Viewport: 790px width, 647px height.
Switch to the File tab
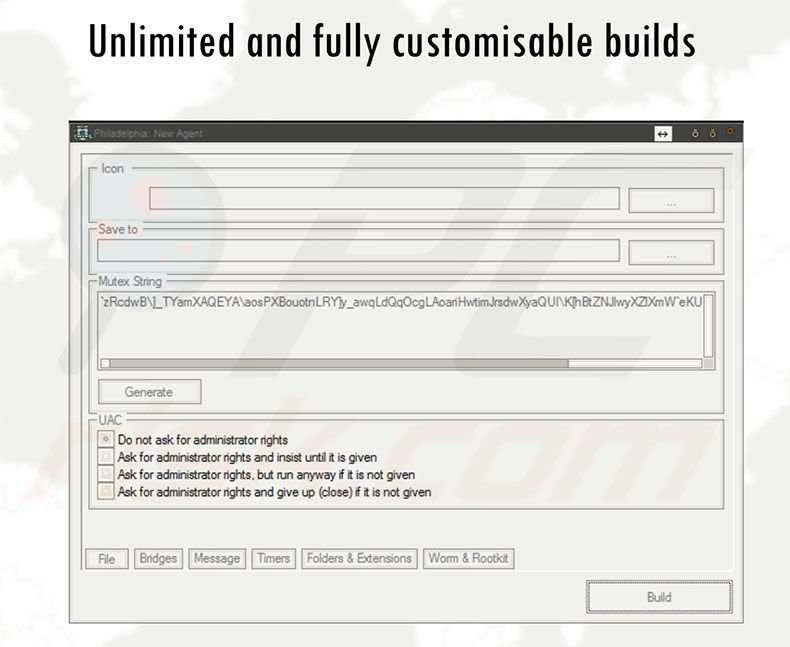107,559
